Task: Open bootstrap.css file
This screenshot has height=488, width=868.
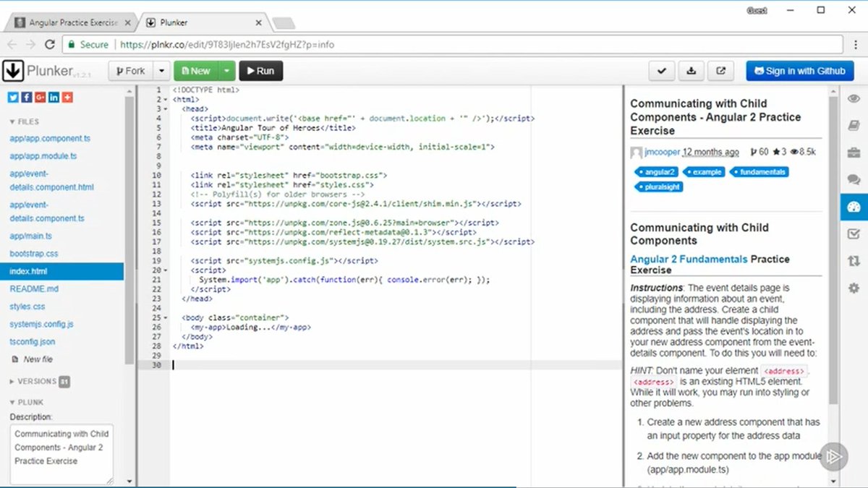Action: (x=34, y=254)
